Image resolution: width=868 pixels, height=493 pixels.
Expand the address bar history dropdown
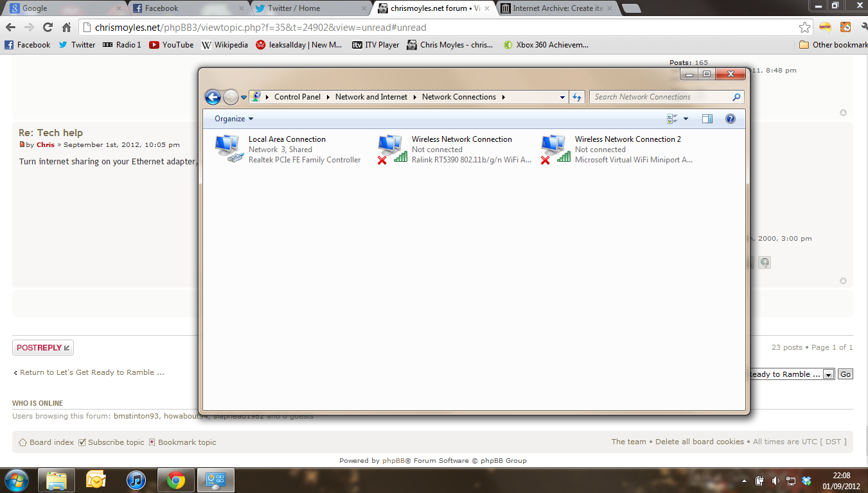[562, 97]
